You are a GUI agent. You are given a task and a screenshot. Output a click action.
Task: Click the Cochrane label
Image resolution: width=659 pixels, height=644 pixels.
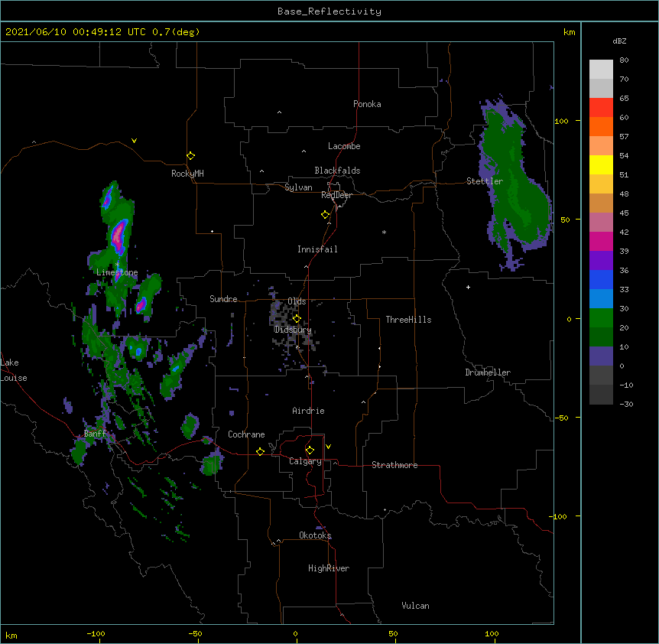tap(246, 434)
